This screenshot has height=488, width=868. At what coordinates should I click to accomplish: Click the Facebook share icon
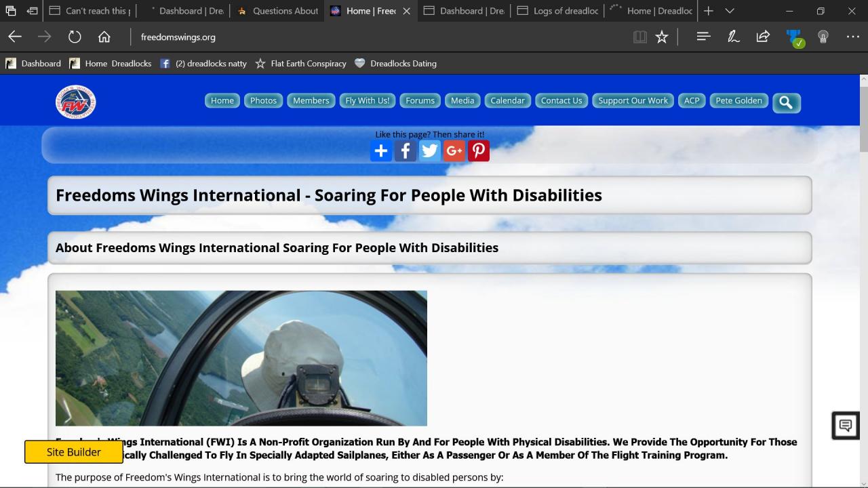pyautogui.click(x=405, y=151)
